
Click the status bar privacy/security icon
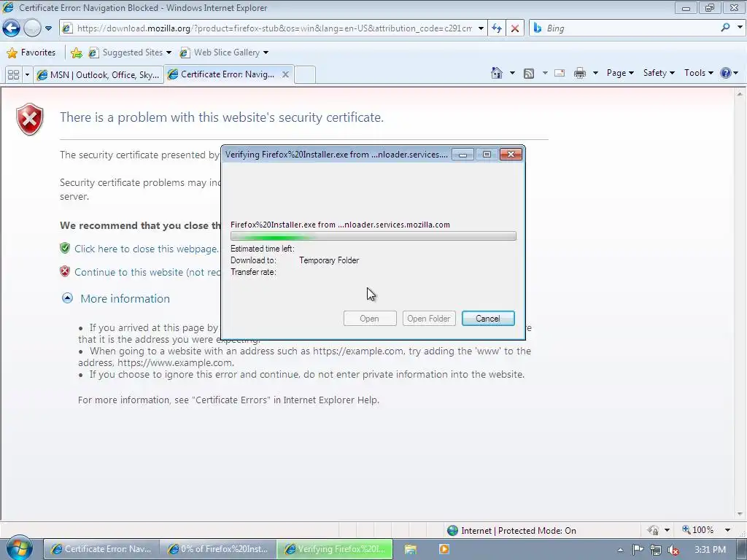pyautogui.click(x=653, y=530)
